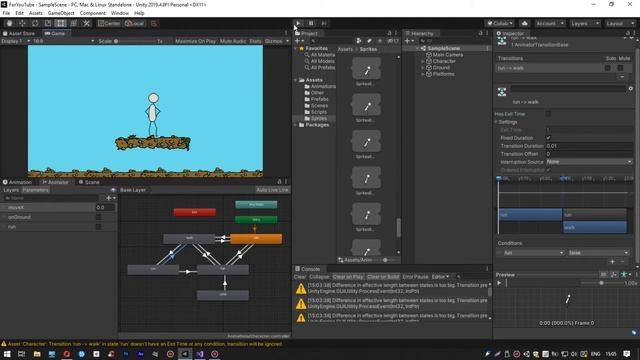
Task: Lock the Project panel
Action: click(389, 33)
